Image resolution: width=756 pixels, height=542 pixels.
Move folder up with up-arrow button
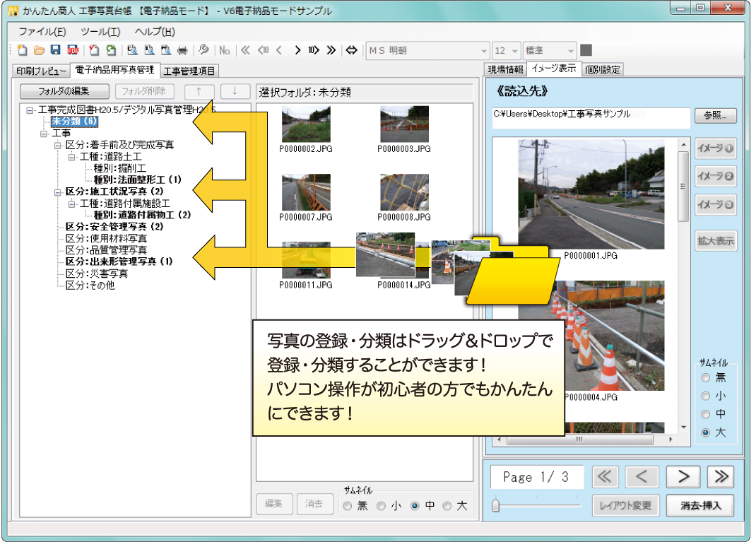tap(199, 91)
